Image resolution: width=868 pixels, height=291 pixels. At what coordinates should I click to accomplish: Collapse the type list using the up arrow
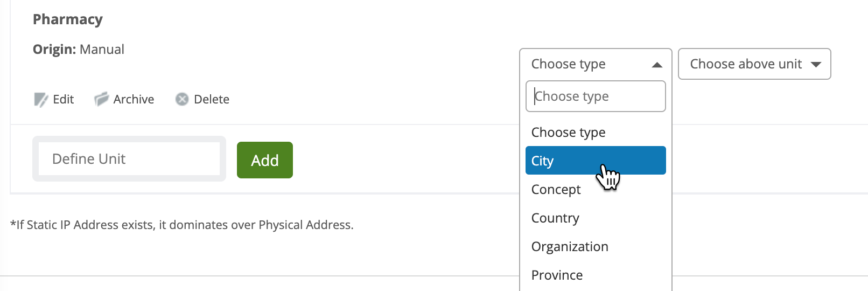(657, 65)
